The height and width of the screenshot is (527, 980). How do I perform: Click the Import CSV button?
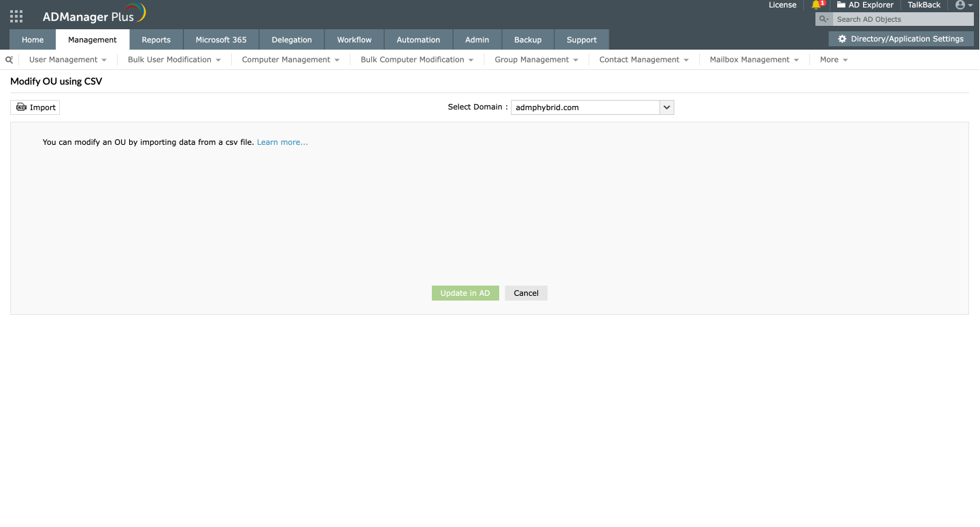[35, 107]
